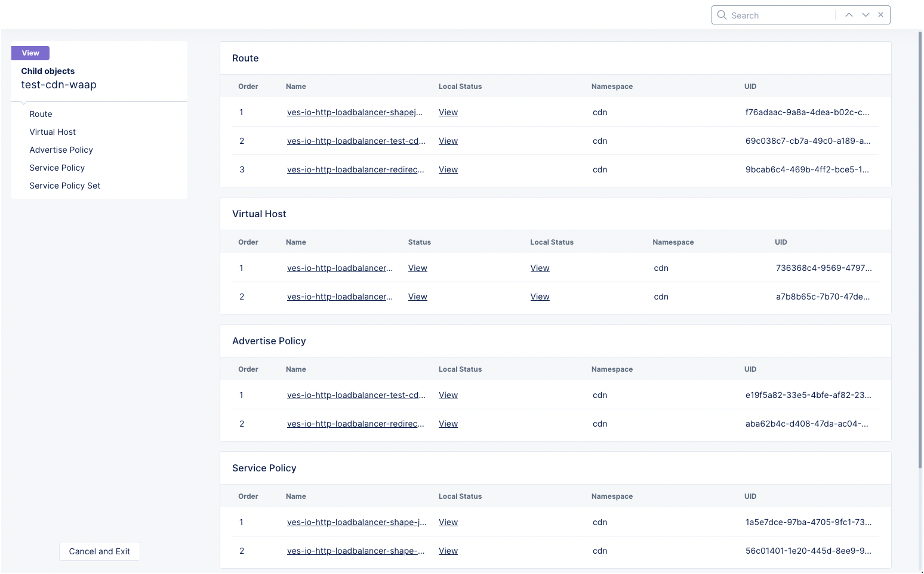Select Advertise Policy sidebar item
The height and width of the screenshot is (574, 924).
61,150
